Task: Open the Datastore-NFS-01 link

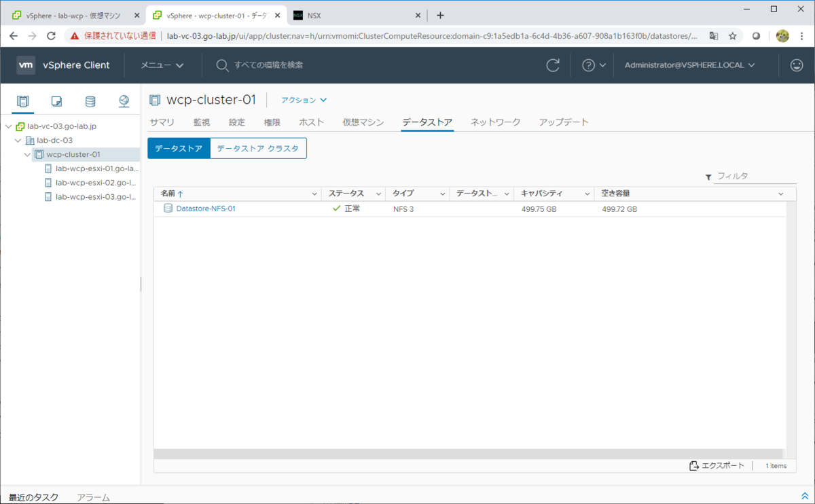Action: (206, 209)
